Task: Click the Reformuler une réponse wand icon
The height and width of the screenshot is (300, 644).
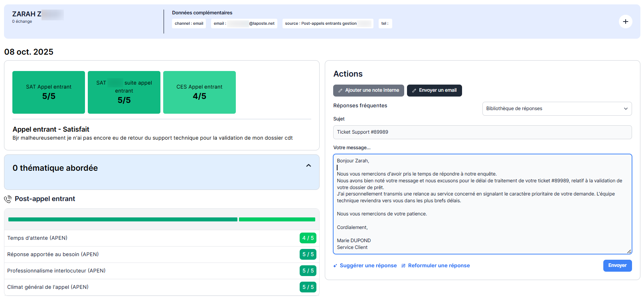Action: tap(403, 266)
